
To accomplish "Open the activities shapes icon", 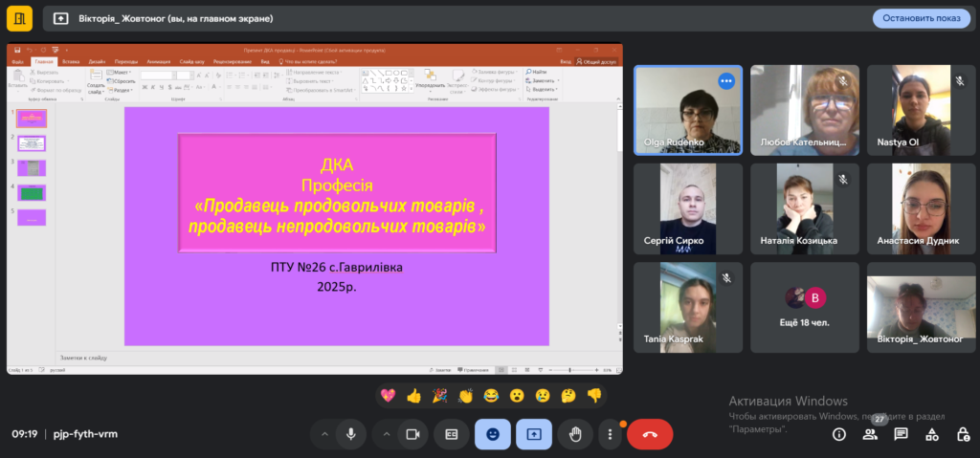I will (931, 434).
